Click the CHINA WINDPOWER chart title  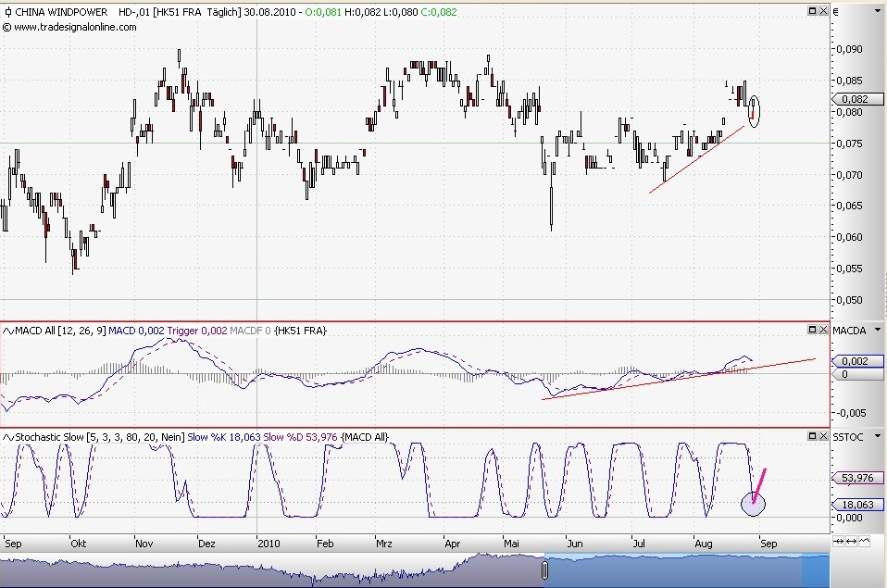(x=61, y=12)
